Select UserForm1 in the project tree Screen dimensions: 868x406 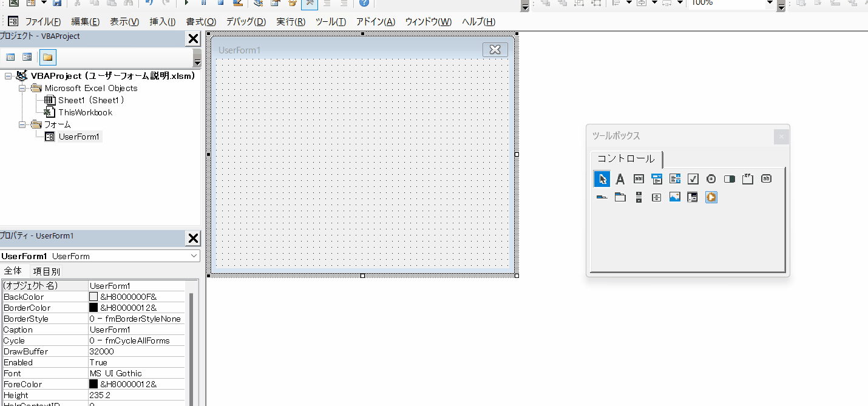pyautogui.click(x=79, y=137)
